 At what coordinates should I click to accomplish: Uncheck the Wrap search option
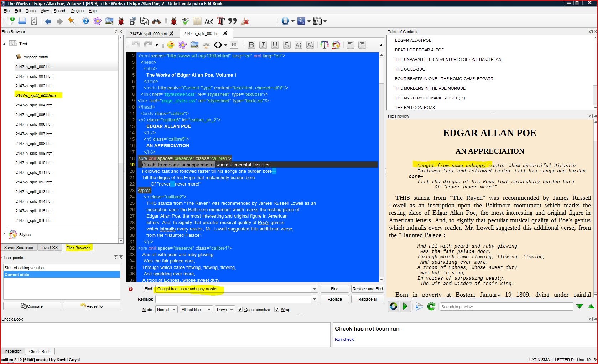click(x=277, y=310)
